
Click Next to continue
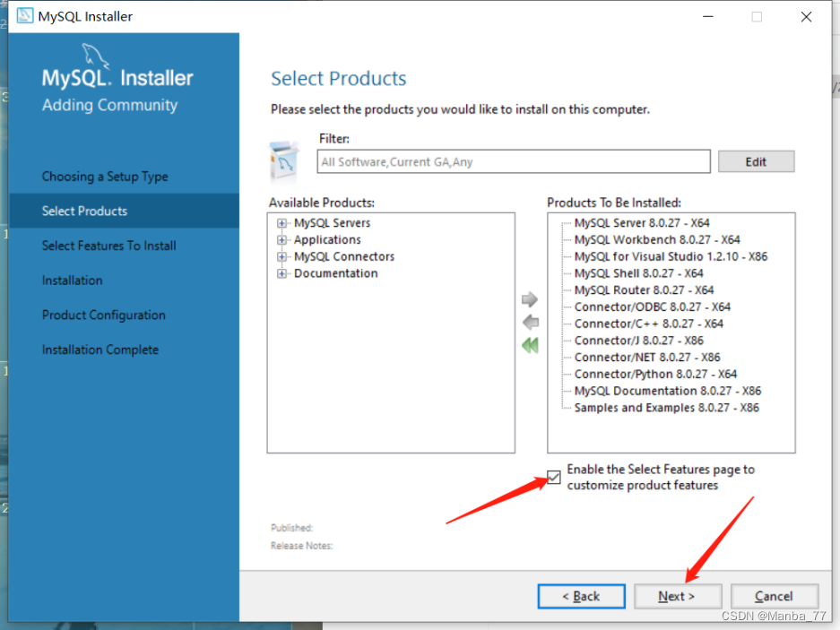[678, 596]
